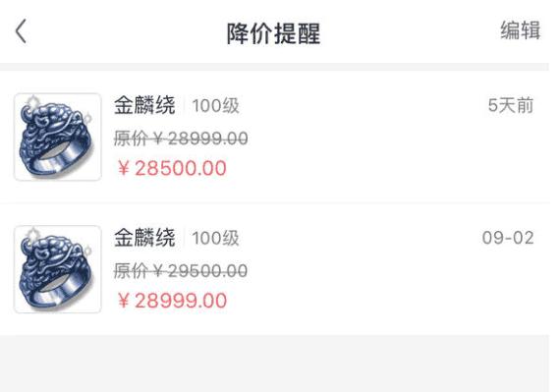Open the first 金麟绕 item title
This screenshot has width=559, height=392.
coord(144,105)
